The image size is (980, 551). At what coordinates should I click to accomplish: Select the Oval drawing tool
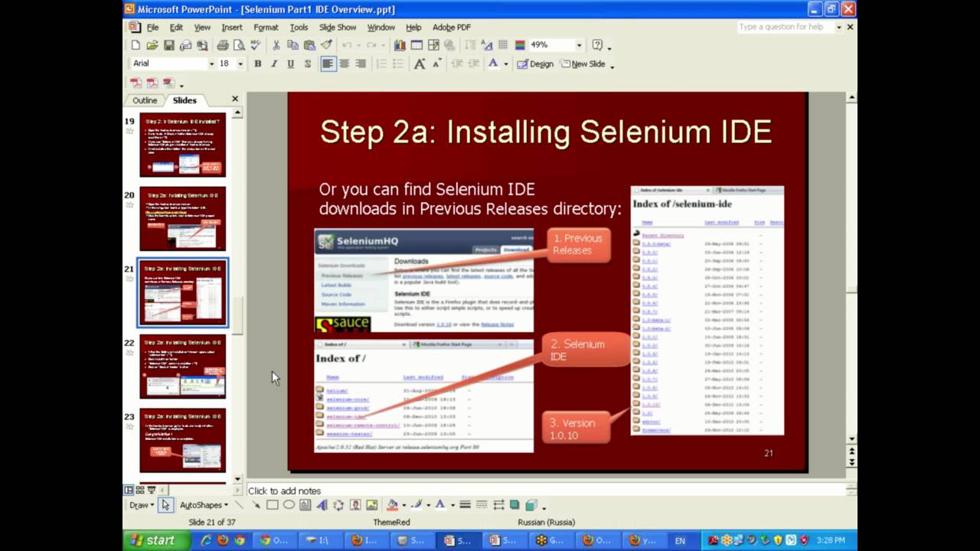coord(289,505)
